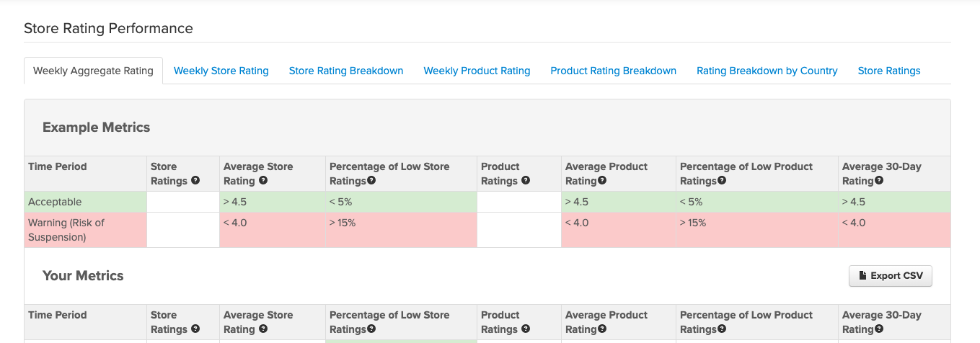Switch to the Weekly Store Rating tab
This screenshot has width=980, height=343.
click(221, 71)
